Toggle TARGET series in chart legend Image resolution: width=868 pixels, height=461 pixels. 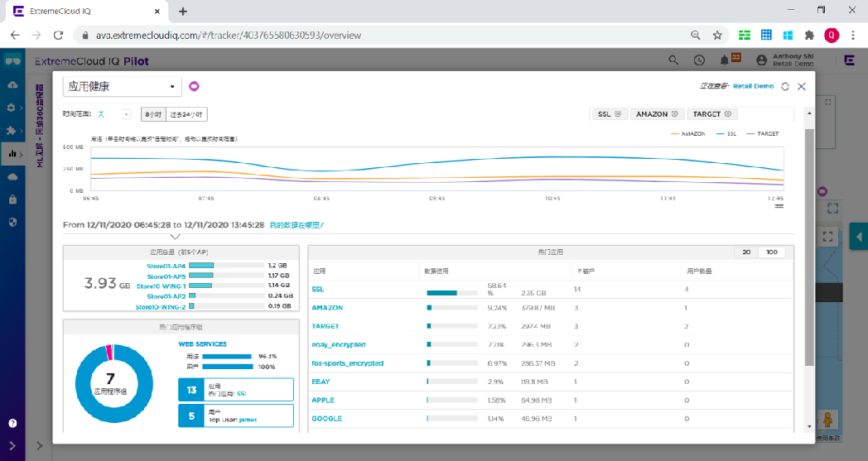tap(762, 134)
